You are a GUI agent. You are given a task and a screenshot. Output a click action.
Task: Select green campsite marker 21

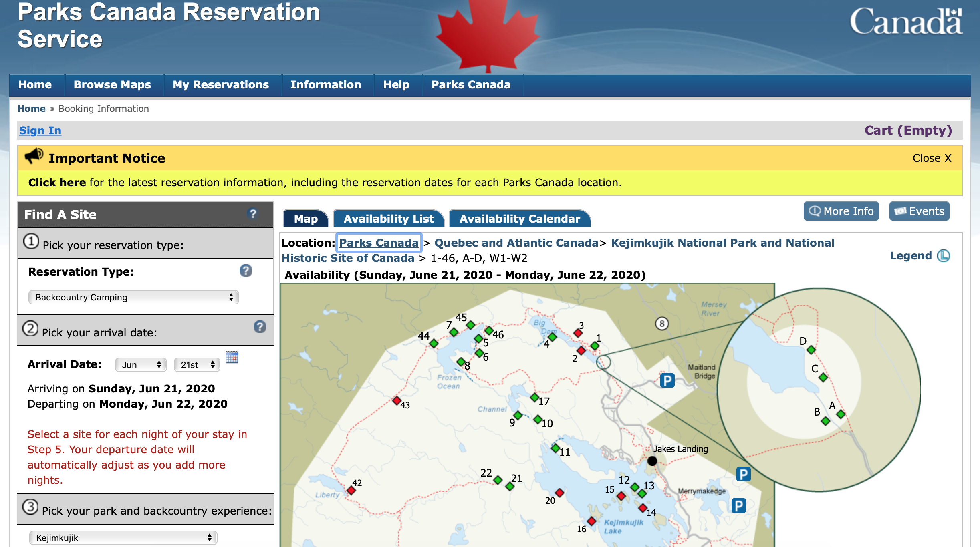point(510,486)
